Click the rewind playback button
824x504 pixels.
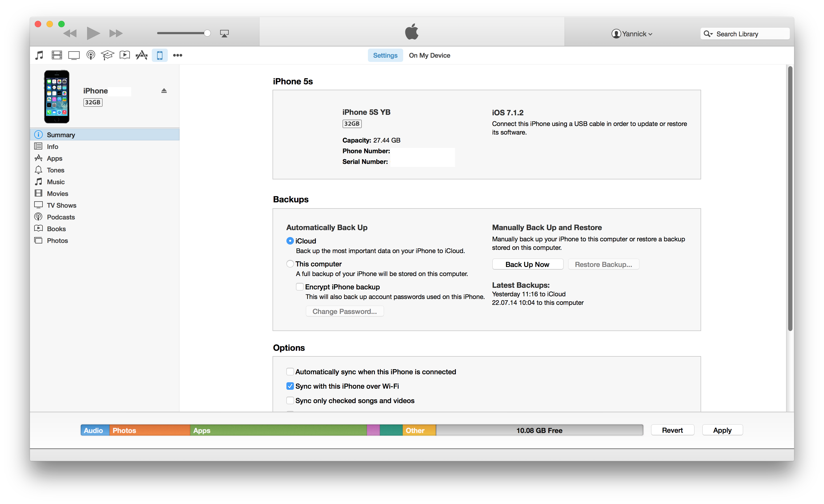(70, 33)
